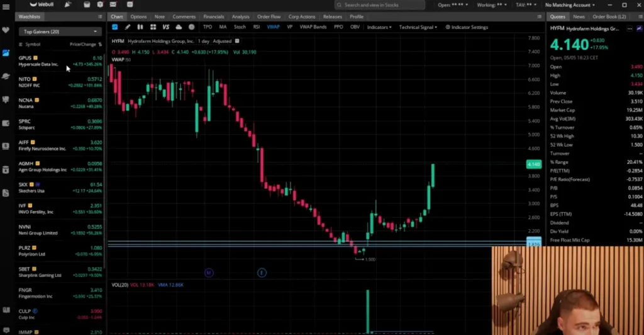Select NITO N2OFF INC row
644x335 pixels.
60,82
